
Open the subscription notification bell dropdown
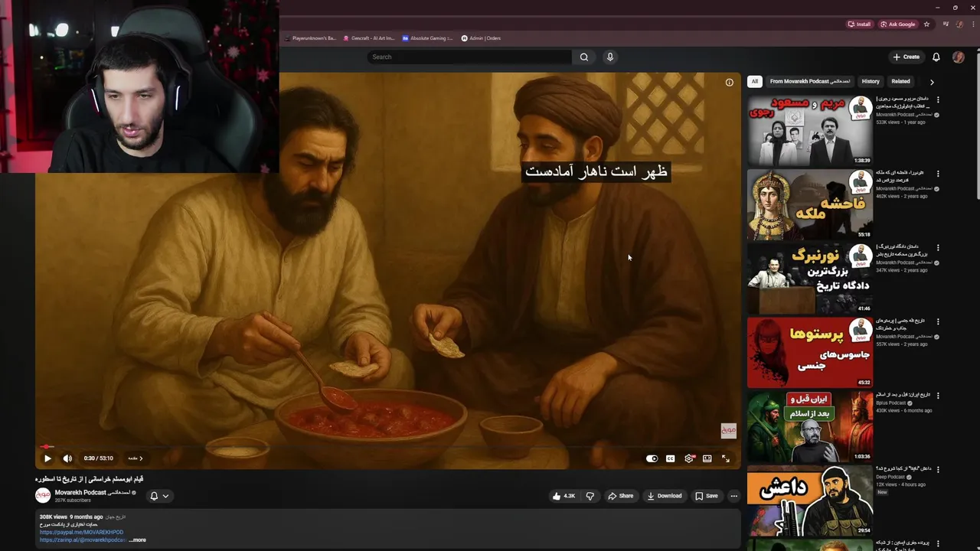coord(159,496)
